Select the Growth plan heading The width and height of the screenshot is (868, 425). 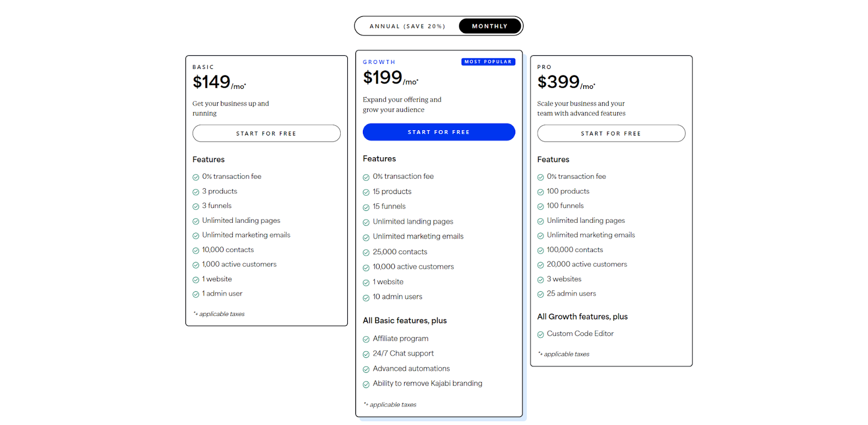coord(379,62)
